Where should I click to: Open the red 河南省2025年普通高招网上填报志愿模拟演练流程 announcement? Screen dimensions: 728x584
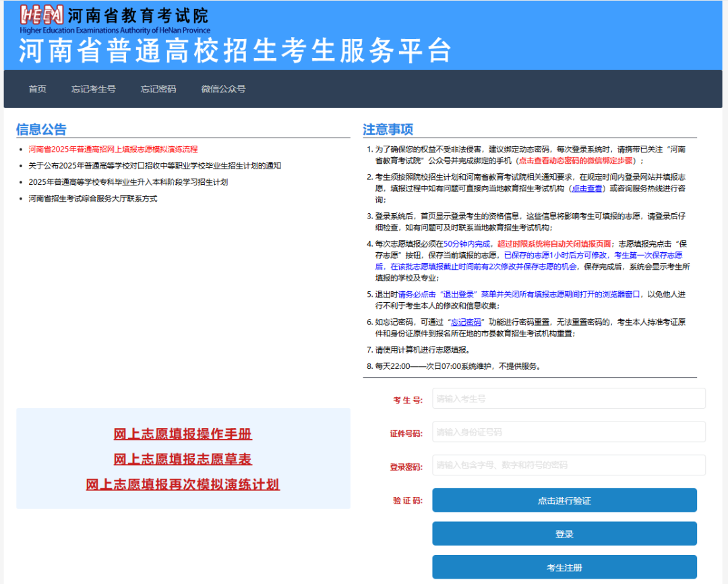pyautogui.click(x=113, y=149)
